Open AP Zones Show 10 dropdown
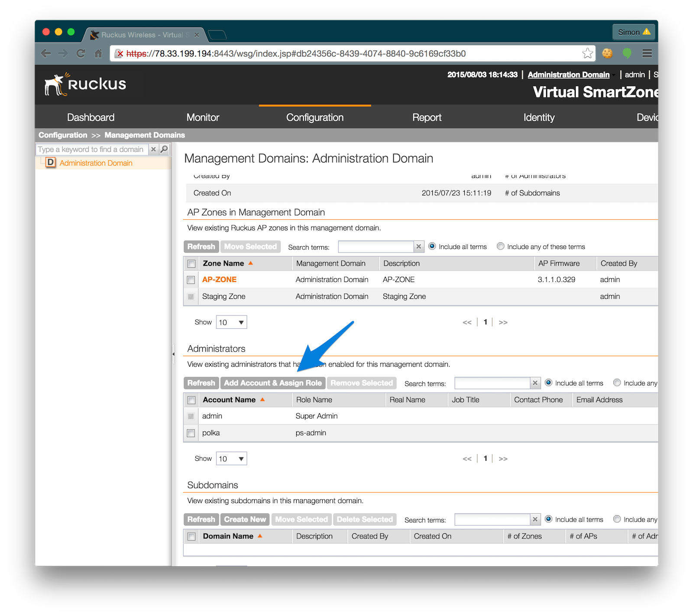Screen dimensions: 693x616 (x=231, y=322)
